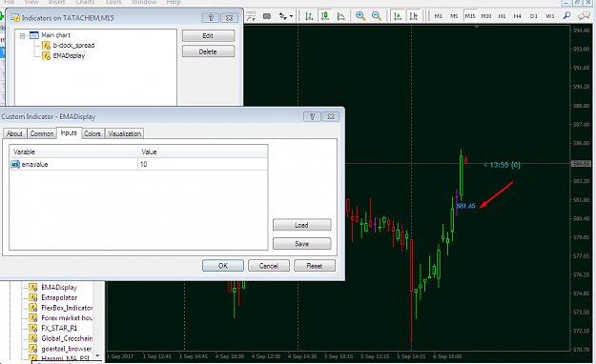Switch chart to line chart display

pyautogui.click(x=341, y=16)
